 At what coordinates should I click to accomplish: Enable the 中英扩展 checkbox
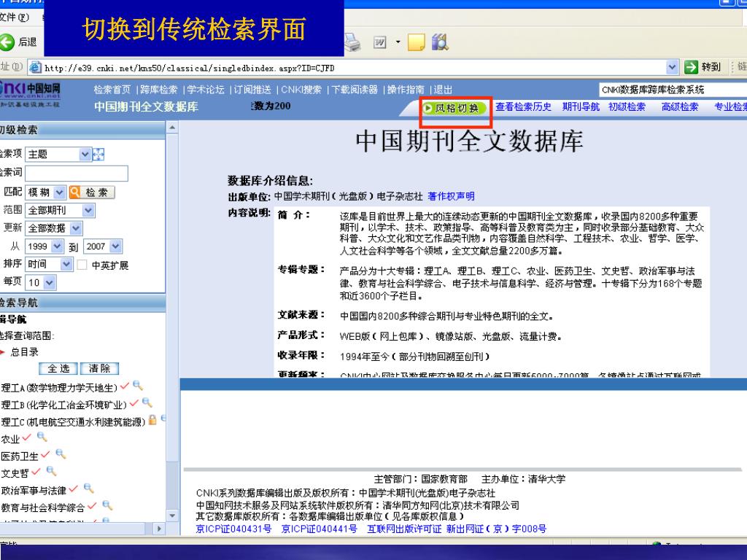point(82,265)
